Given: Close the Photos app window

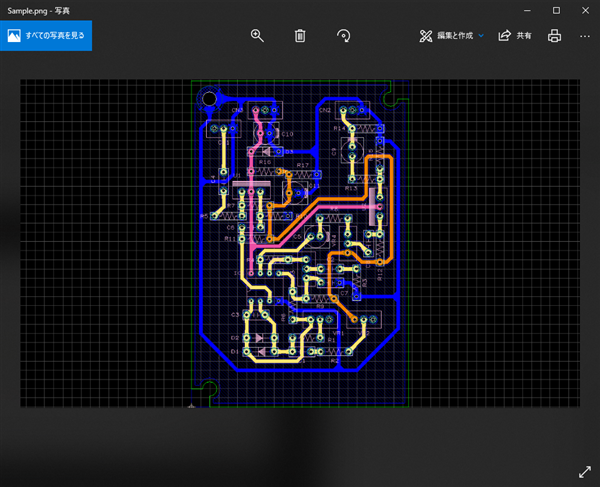Looking at the screenshot, I should pos(585,9).
